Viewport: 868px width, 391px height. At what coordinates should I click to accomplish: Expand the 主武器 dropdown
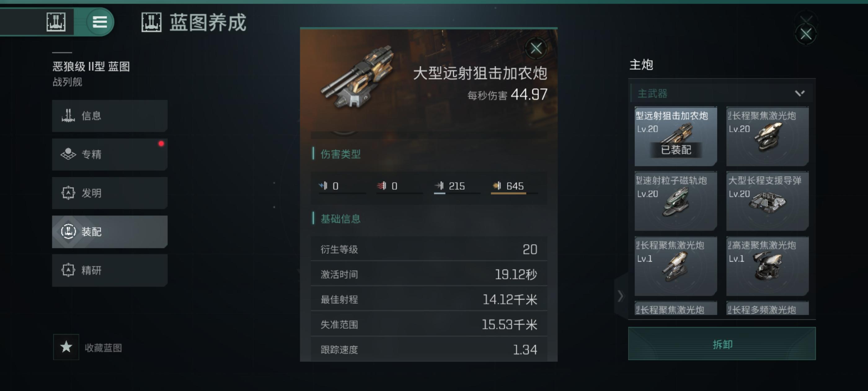point(721,93)
